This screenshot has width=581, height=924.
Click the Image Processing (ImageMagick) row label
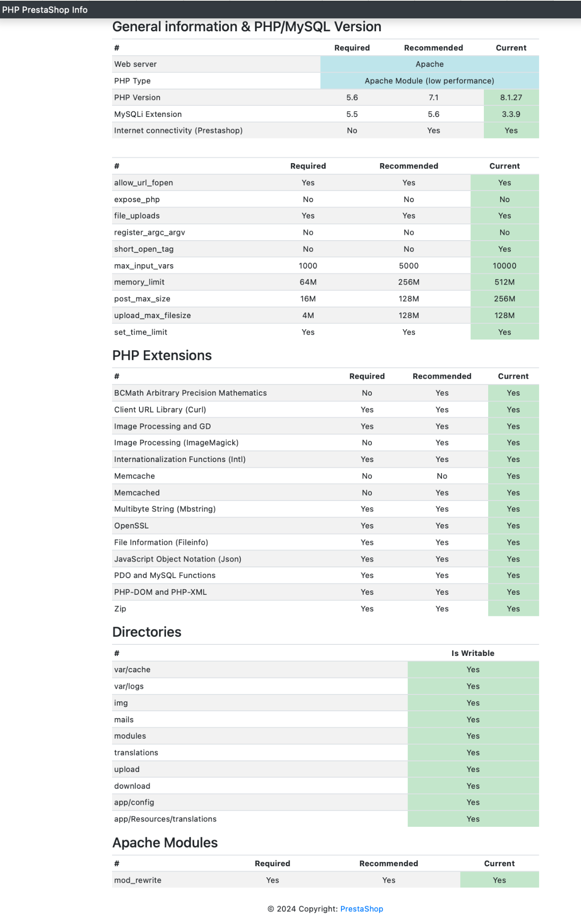[x=176, y=443]
